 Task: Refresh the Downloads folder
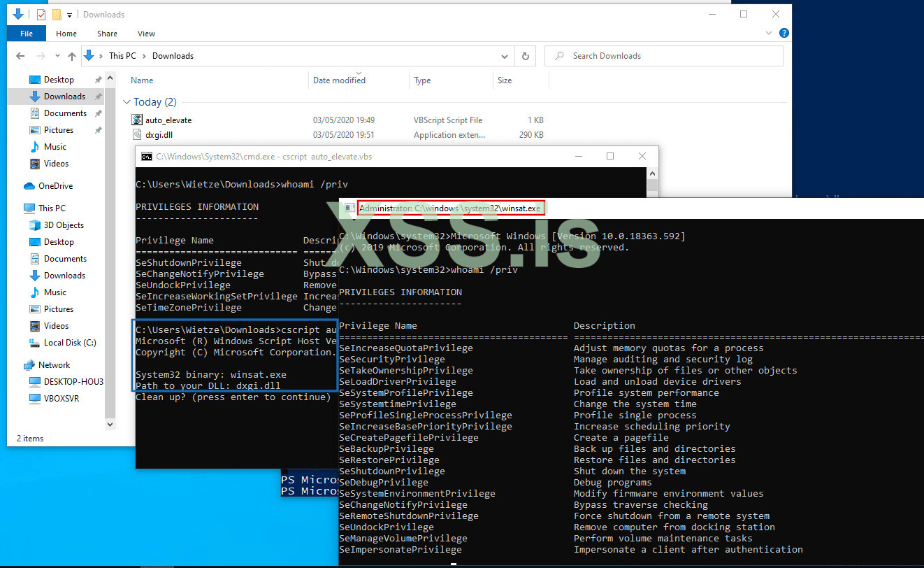click(x=525, y=56)
